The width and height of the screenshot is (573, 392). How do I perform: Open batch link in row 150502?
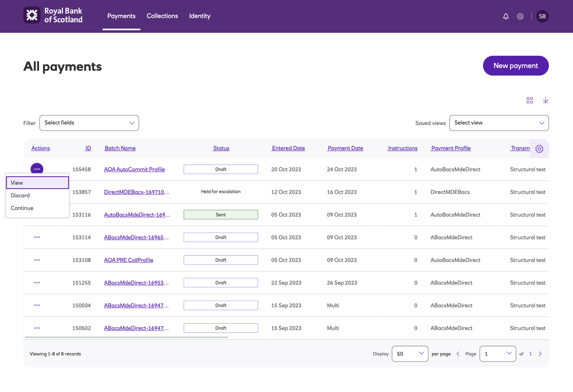tap(136, 328)
